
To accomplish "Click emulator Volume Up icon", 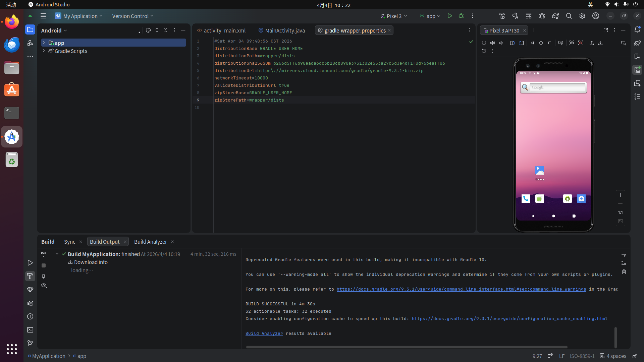I will pyautogui.click(x=492, y=43).
